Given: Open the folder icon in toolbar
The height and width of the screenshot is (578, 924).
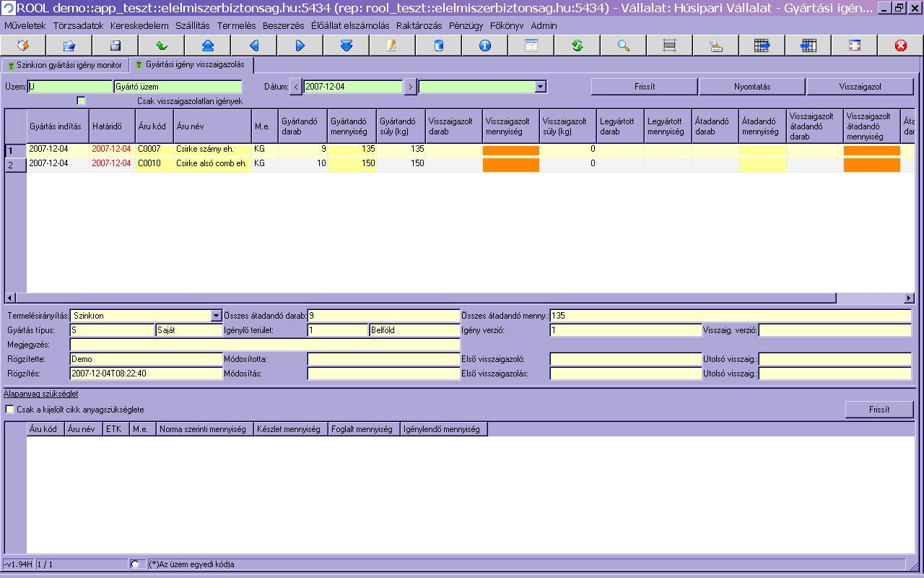Looking at the screenshot, I should click(x=69, y=46).
